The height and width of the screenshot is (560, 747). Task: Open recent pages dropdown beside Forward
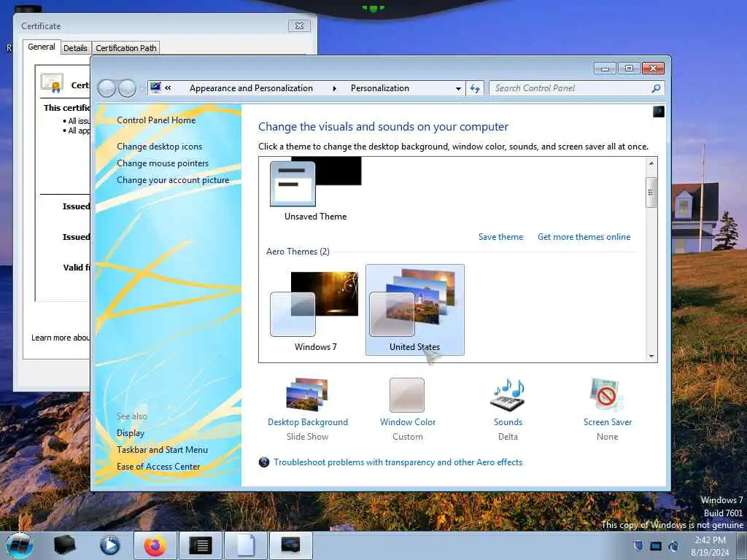click(141, 88)
